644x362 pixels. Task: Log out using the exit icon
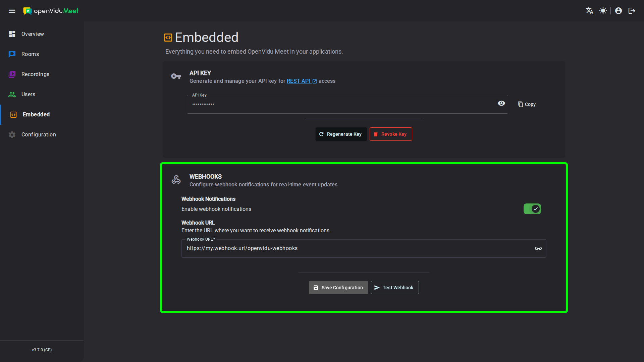(632, 11)
